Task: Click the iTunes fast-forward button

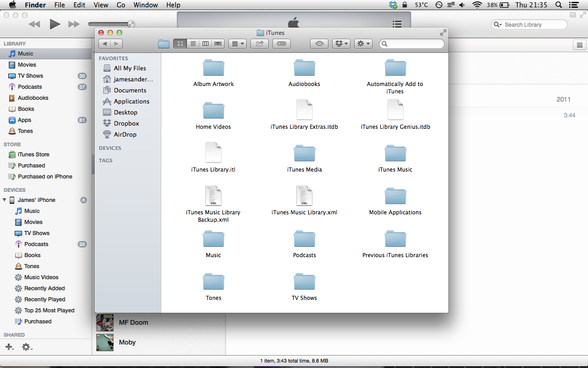Action: (x=74, y=24)
